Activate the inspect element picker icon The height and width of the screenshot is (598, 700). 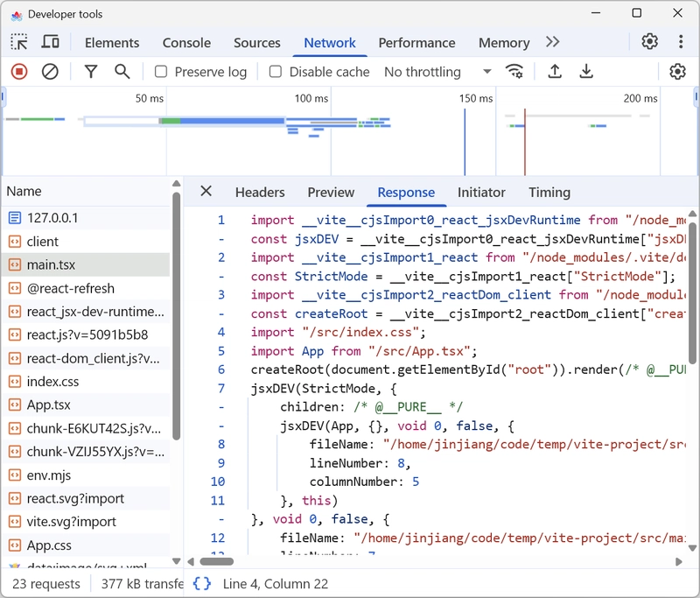pos(19,42)
